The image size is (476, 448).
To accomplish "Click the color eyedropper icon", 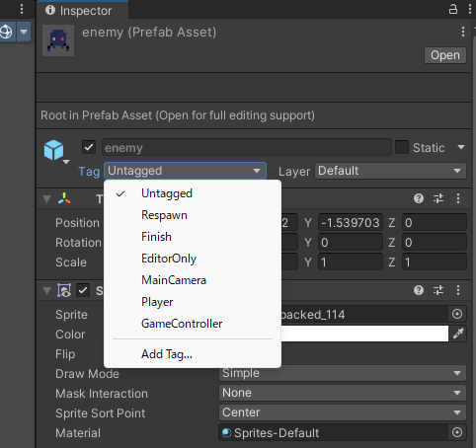I will tap(458, 334).
